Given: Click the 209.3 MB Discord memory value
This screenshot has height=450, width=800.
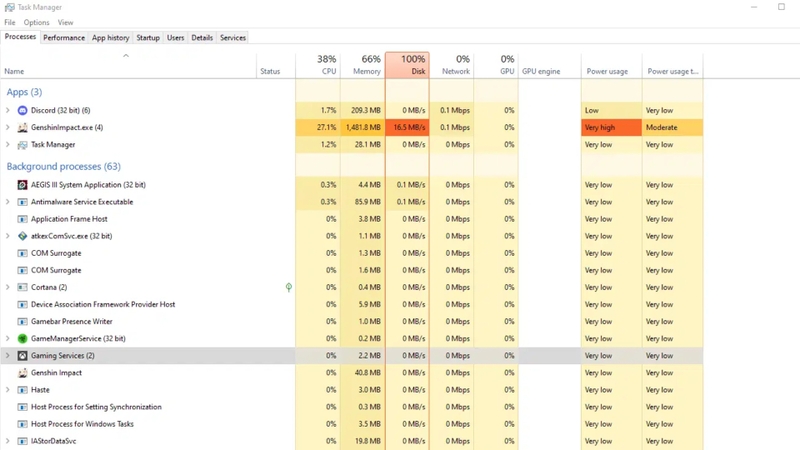Looking at the screenshot, I should [x=362, y=110].
